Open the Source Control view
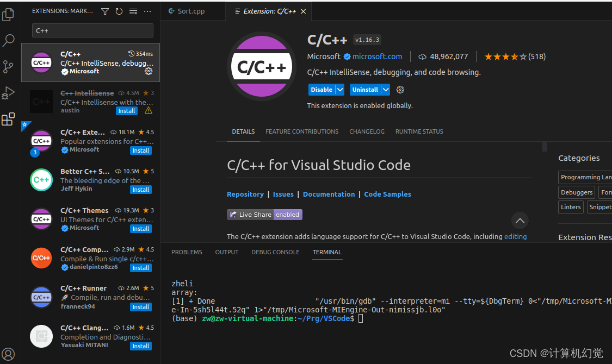This screenshot has height=364, width=612. (x=8, y=65)
